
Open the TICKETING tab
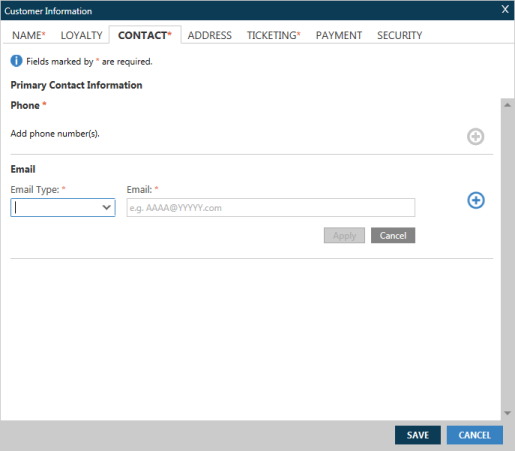pyautogui.click(x=274, y=35)
